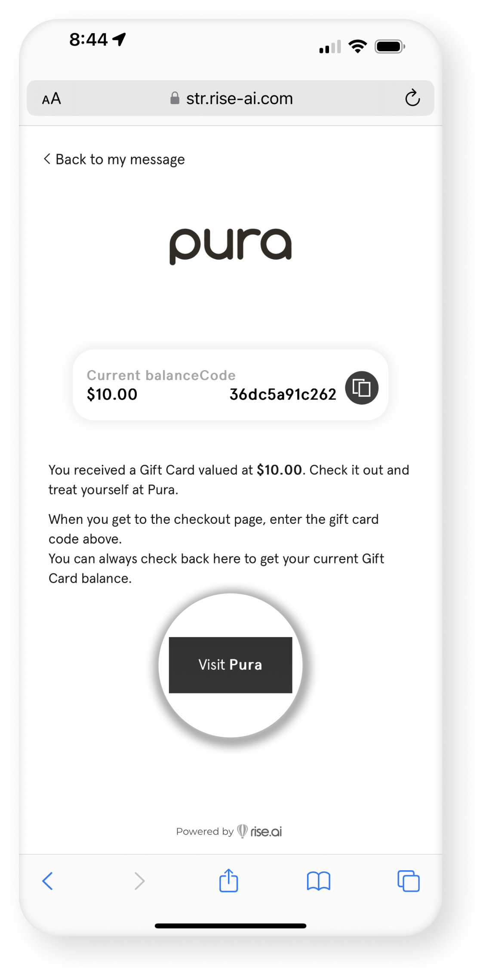Tap the Wi-Fi status icon
The image size is (486, 980).
point(357,46)
